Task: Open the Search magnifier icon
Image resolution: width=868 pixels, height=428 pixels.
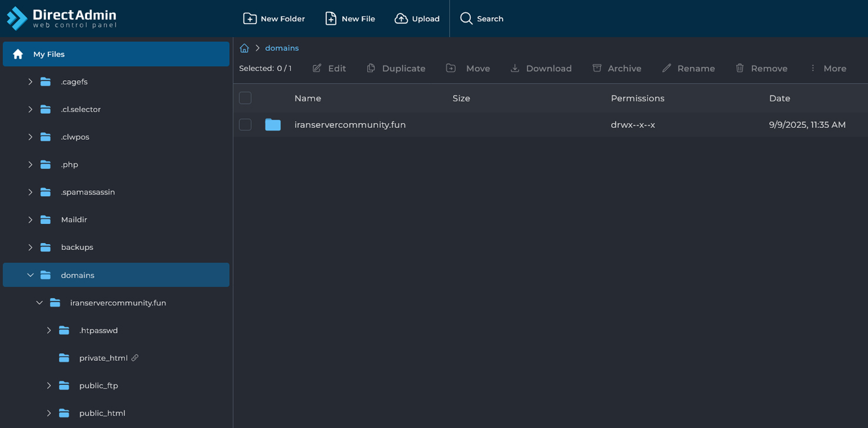Action: point(466,19)
